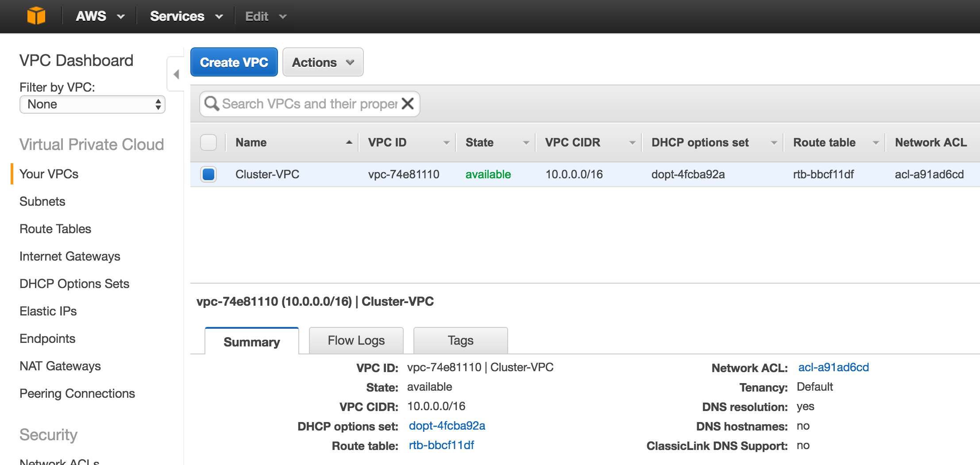Click the details heading vpc-74e81110 | Cluster-VPC
Viewport: 980px width, 465px height.
(315, 301)
